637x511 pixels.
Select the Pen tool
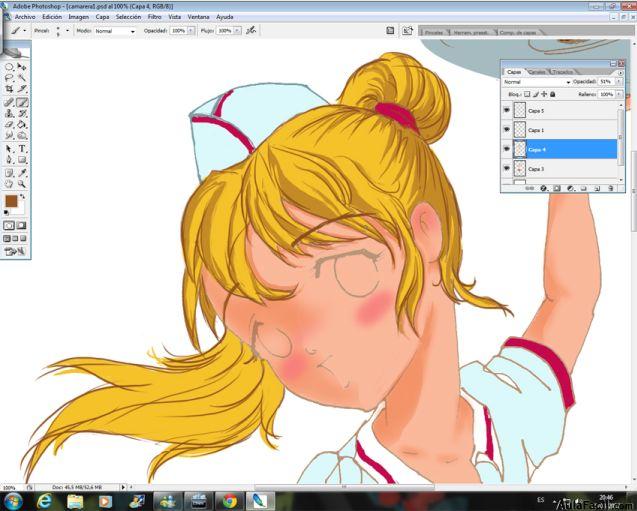[9, 160]
